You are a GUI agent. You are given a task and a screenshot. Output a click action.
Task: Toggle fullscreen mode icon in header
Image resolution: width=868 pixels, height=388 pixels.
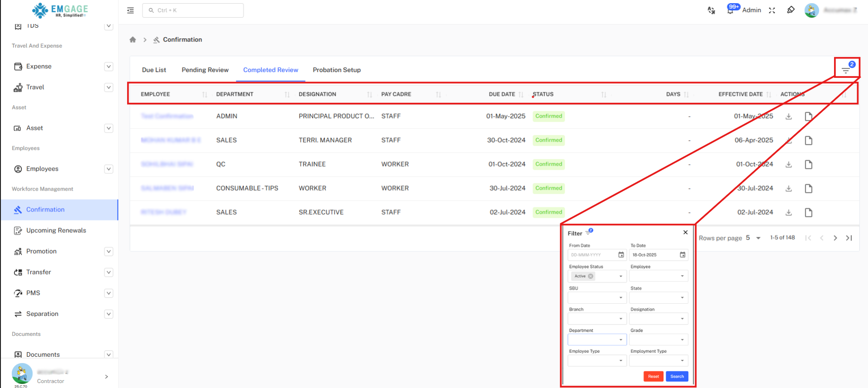pyautogui.click(x=772, y=10)
